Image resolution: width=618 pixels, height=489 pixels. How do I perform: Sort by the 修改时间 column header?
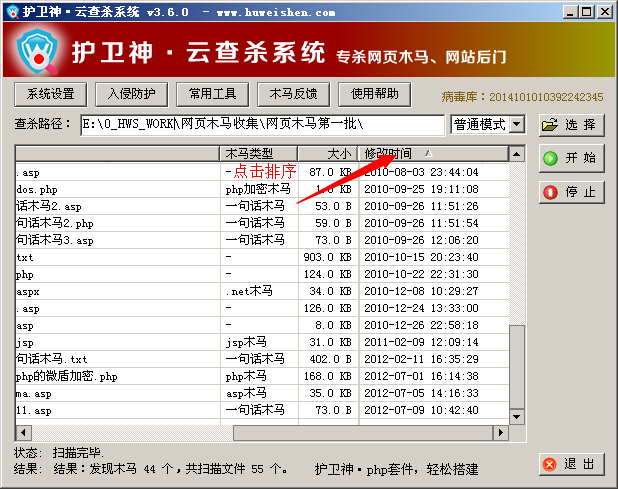point(433,154)
